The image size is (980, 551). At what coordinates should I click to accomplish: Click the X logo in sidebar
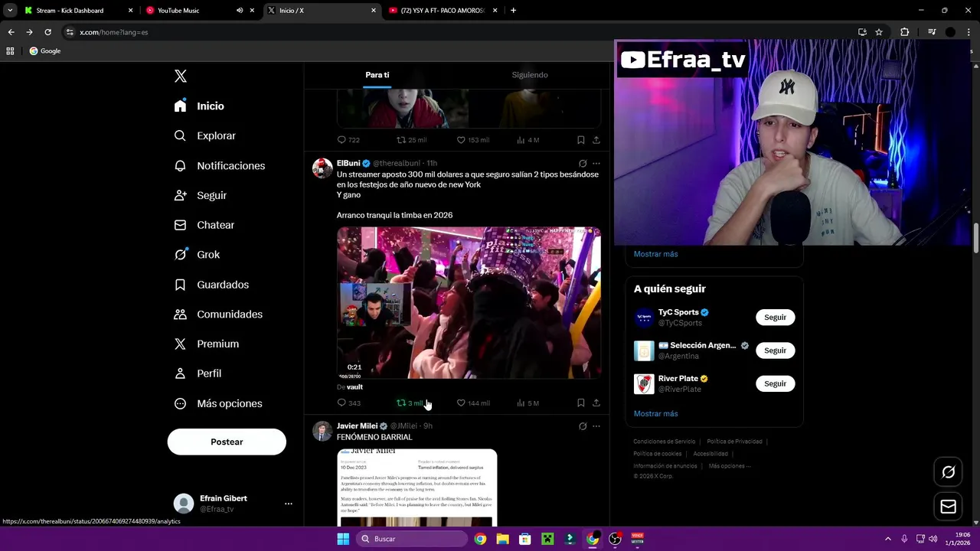tap(181, 76)
